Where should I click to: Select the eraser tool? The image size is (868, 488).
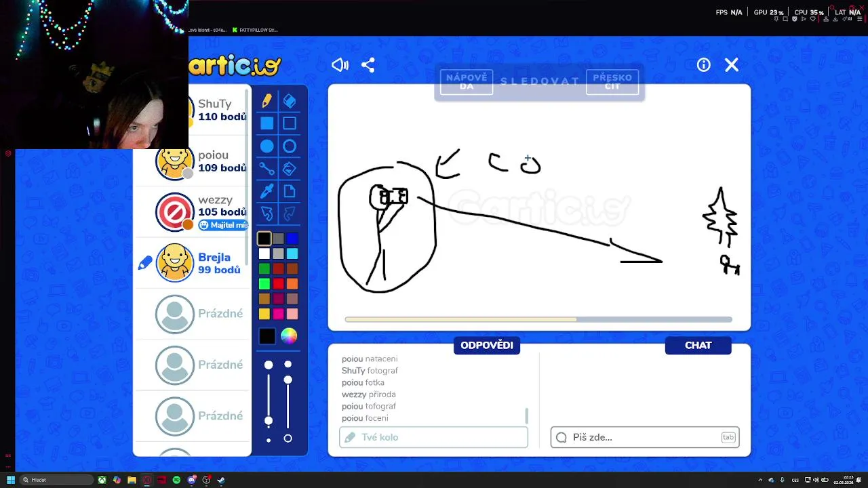[290, 101]
